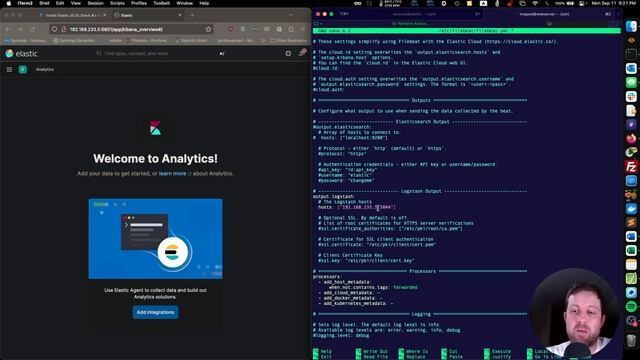
Task: Click the Kibana logo above welcome heading
Action: 155,128
